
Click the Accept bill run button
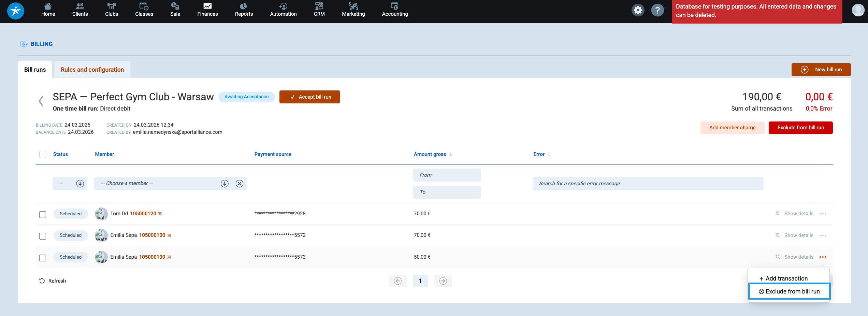[309, 97]
